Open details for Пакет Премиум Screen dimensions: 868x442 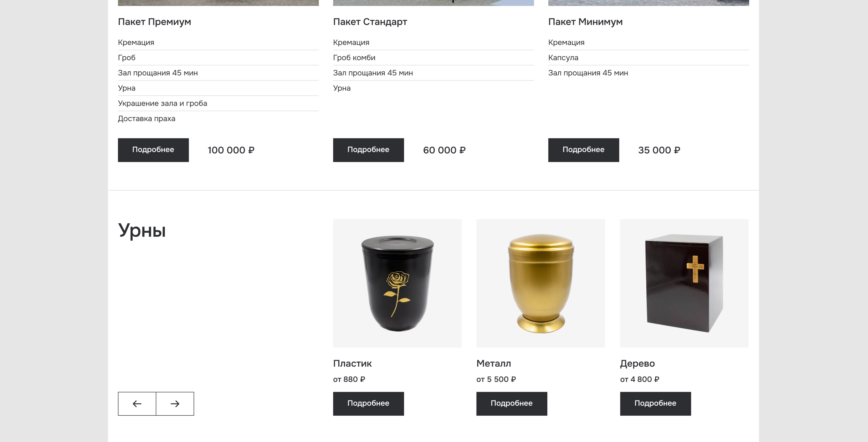153,150
